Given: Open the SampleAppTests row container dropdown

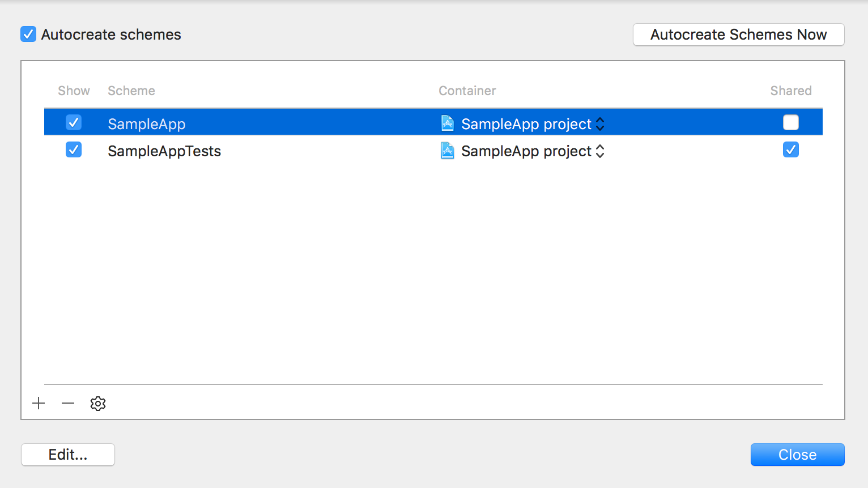Looking at the screenshot, I should coord(600,151).
